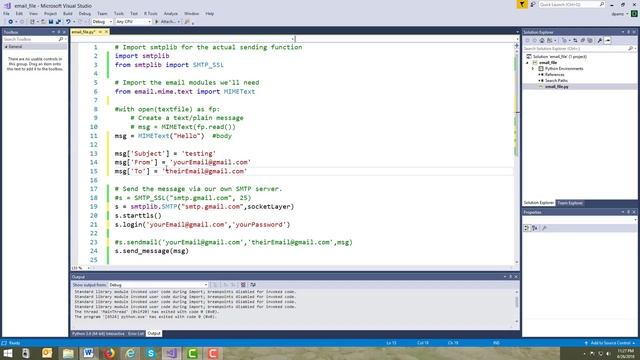Select email_file.py in Solution Explorer
This screenshot has height=360, width=640.
(x=557, y=87)
